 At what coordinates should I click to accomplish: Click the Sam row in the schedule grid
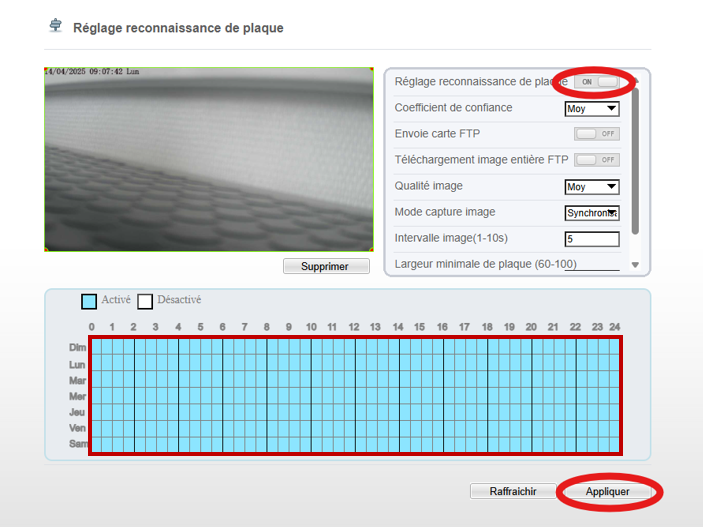(x=355, y=444)
